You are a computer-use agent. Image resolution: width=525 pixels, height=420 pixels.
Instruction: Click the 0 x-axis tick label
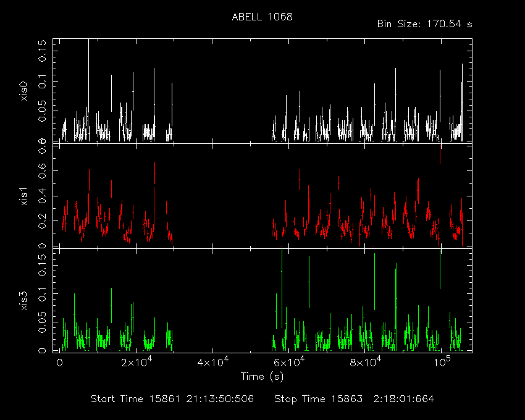(x=59, y=363)
